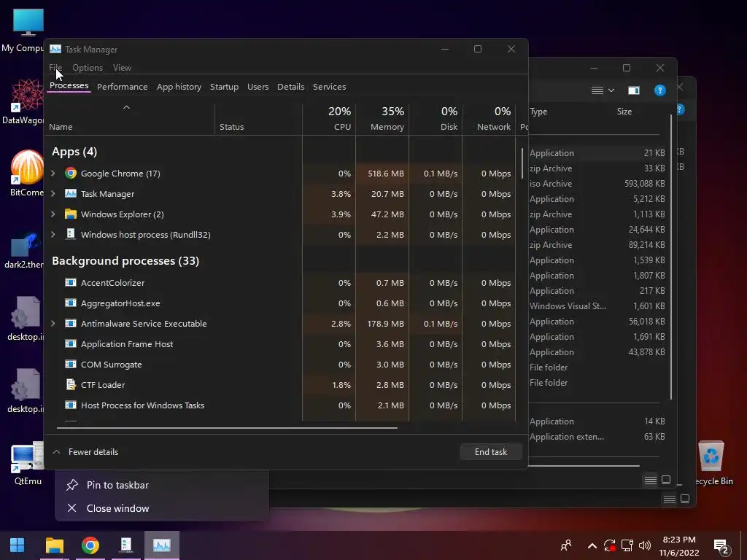Viewport: 747px width, 560px height.
Task: Toggle the preview pane icon in Explorer
Action: [x=634, y=90]
